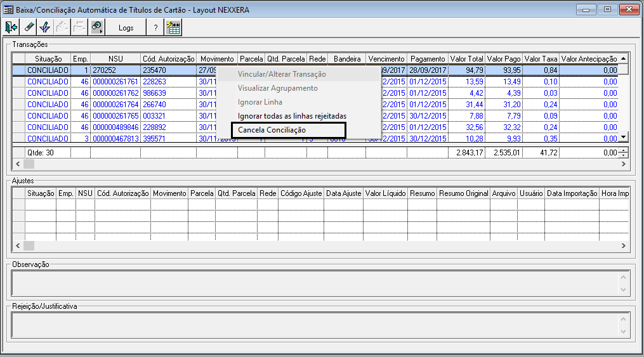The image size is (644, 357).
Task: Click Valor Total column header
Action: [466, 59]
